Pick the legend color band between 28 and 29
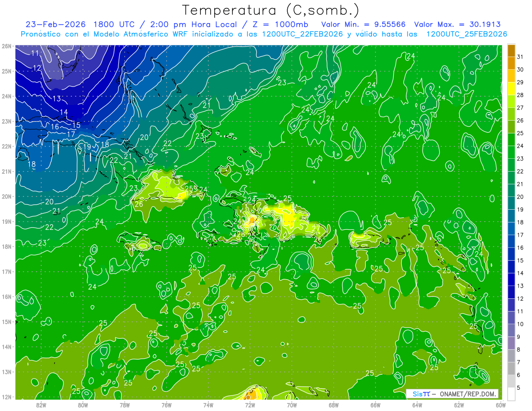The image size is (532, 411). pyautogui.click(x=511, y=88)
